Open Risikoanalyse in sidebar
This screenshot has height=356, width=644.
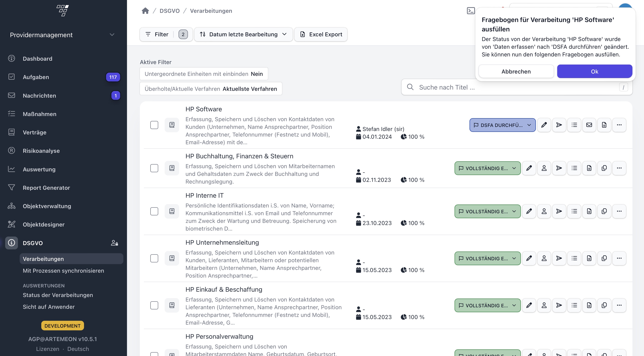(41, 151)
